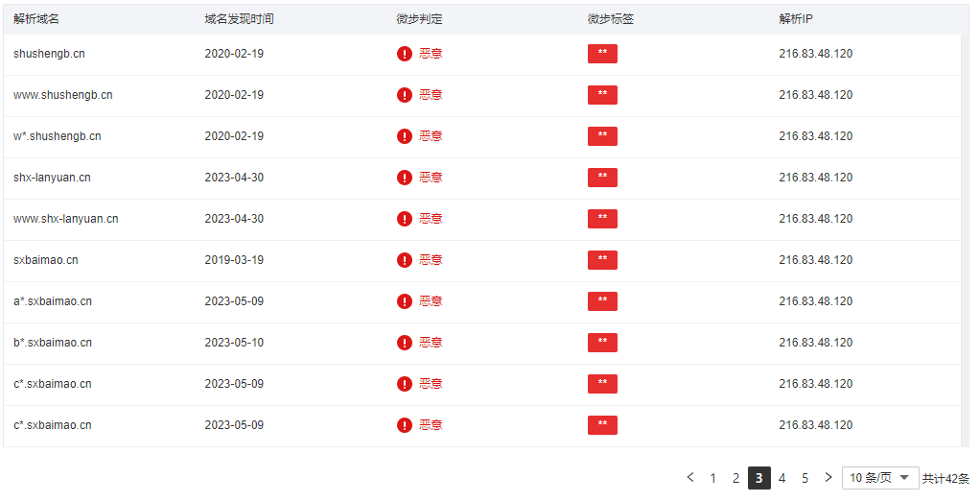Click the resolved IP in www.shx-lanyuan.cn row
The height and width of the screenshot is (502, 980).
coord(815,219)
